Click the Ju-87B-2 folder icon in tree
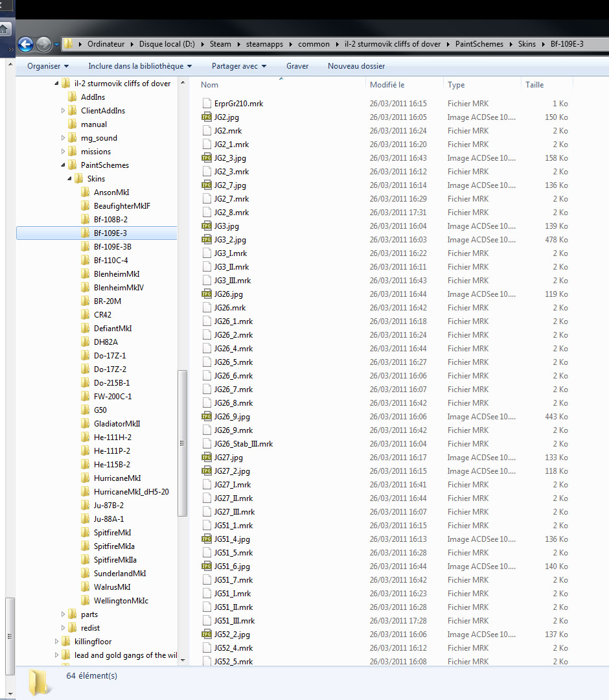Screen dimensions: 609x700 pyautogui.click(x=86, y=506)
